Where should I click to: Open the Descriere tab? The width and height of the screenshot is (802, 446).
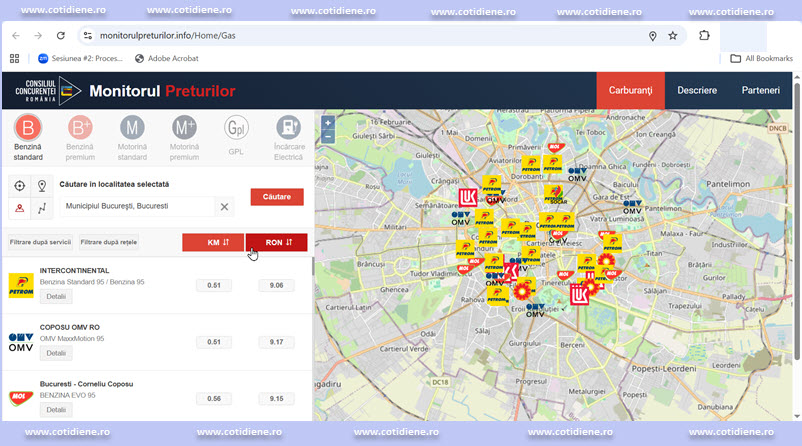pos(697,91)
